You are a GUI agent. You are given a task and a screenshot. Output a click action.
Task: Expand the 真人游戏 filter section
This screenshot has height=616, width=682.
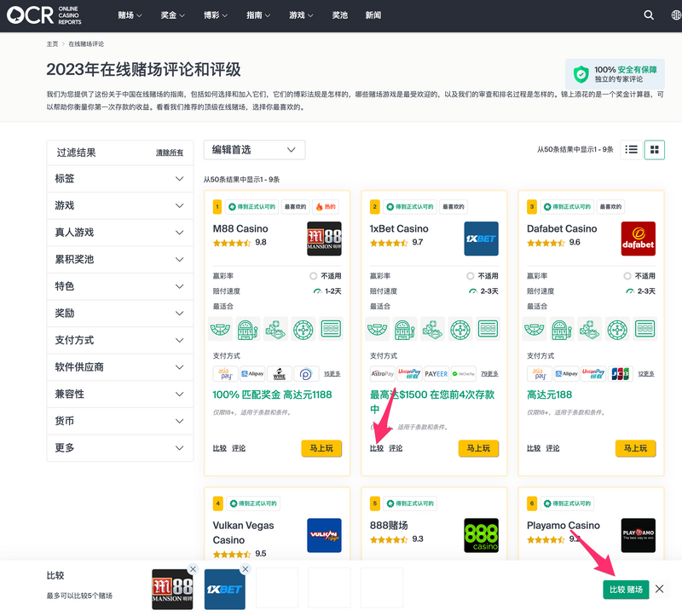coord(119,232)
